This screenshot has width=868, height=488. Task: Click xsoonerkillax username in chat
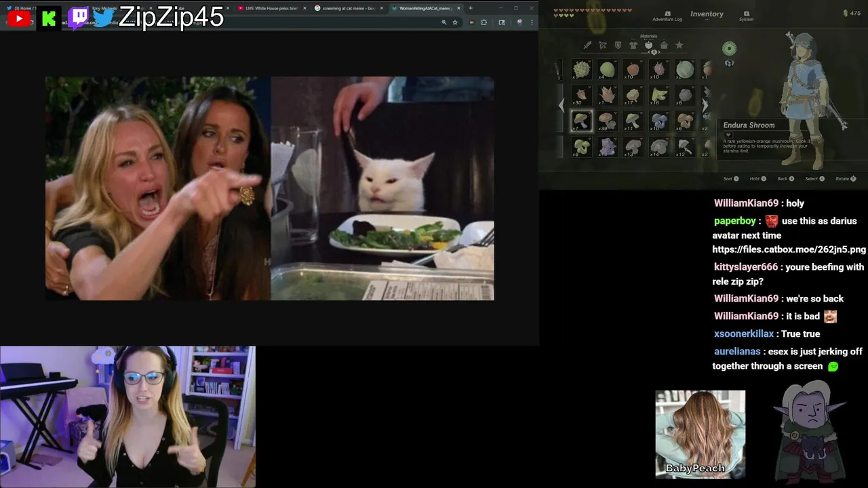pyautogui.click(x=744, y=334)
